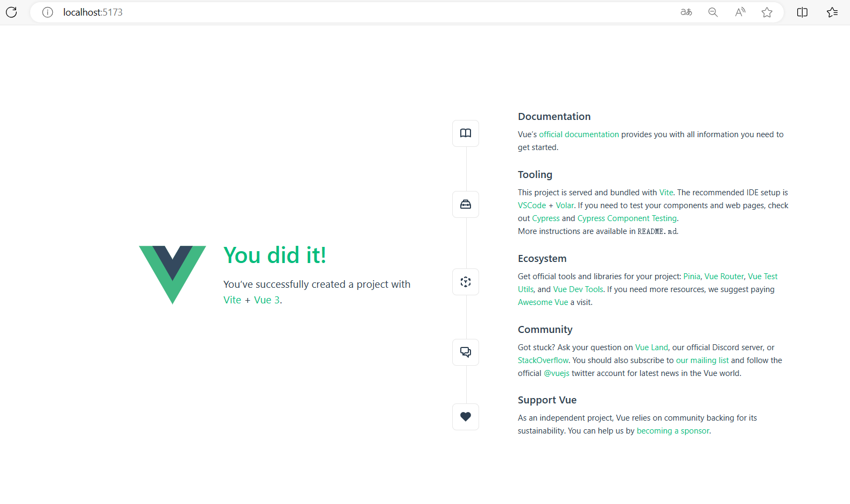Click the Tooling toolbox icon
Viewport: 850px width, 504px height.
point(466,204)
